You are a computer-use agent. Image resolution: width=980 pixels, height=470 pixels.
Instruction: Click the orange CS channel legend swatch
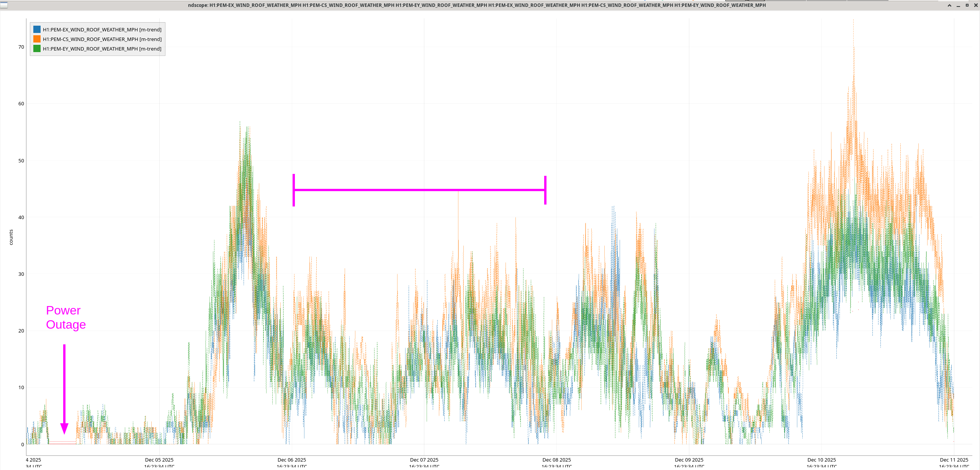pyautogui.click(x=37, y=39)
